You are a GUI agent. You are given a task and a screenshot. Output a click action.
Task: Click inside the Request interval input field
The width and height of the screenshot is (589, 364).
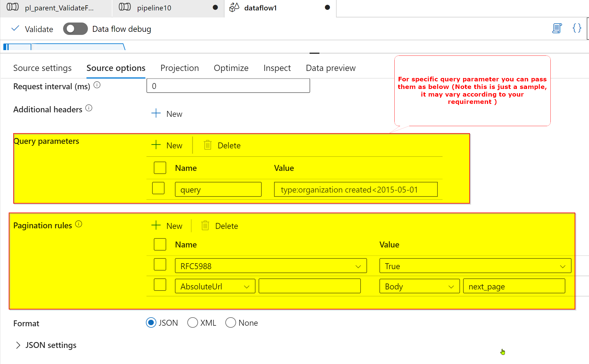(228, 86)
